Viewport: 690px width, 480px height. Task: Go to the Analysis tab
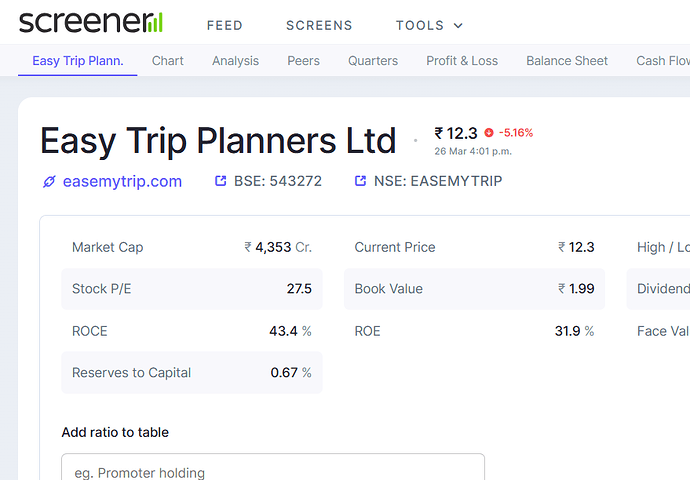tap(235, 61)
